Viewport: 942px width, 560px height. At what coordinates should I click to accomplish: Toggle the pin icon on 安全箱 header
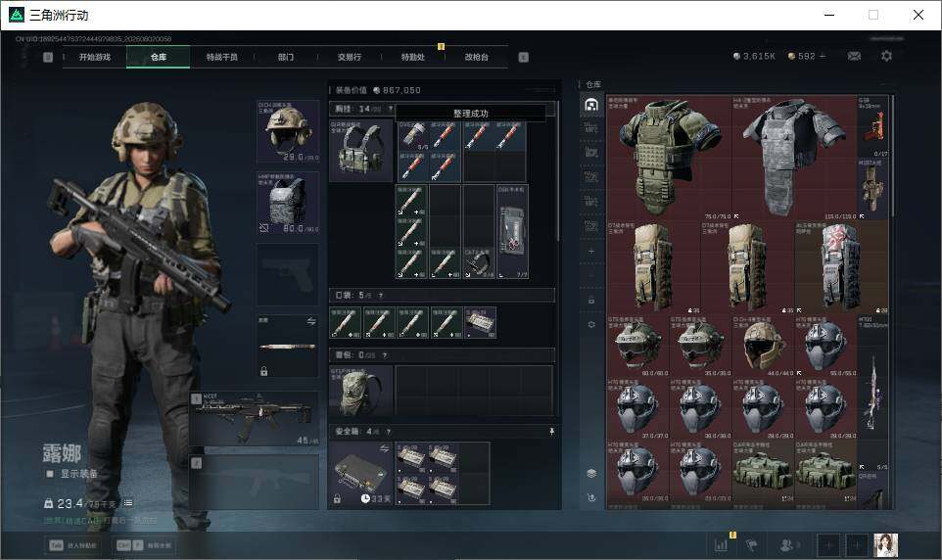[x=551, y=432]
